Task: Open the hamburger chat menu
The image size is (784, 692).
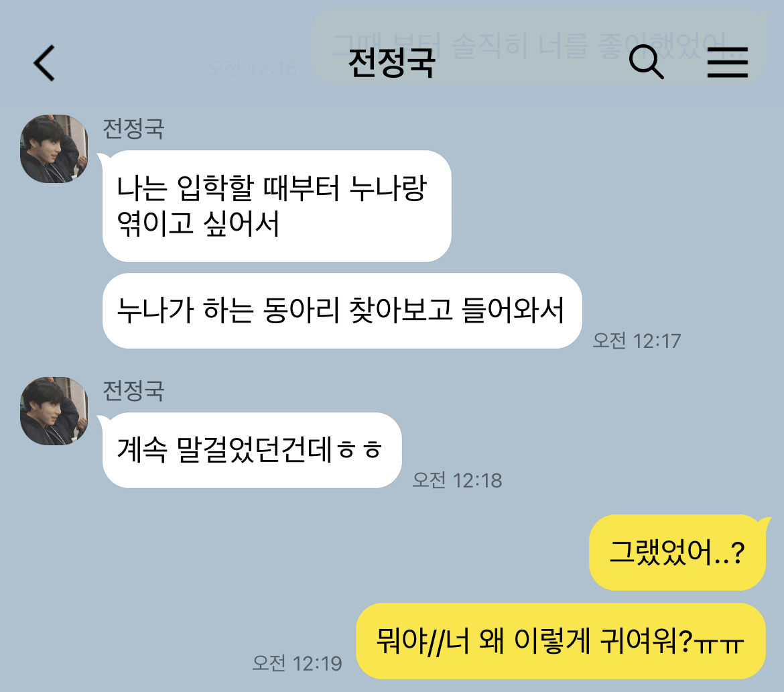Action: (728, 62)
